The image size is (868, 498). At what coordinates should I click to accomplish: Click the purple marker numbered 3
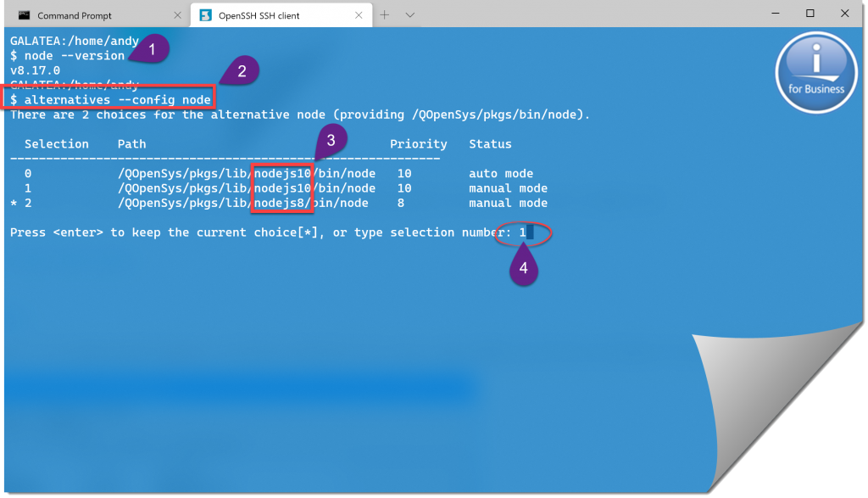coord(331,139)
